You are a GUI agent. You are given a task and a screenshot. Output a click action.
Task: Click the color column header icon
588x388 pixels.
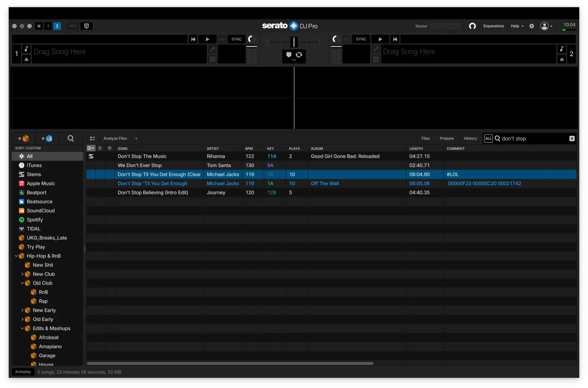[110, 148]
